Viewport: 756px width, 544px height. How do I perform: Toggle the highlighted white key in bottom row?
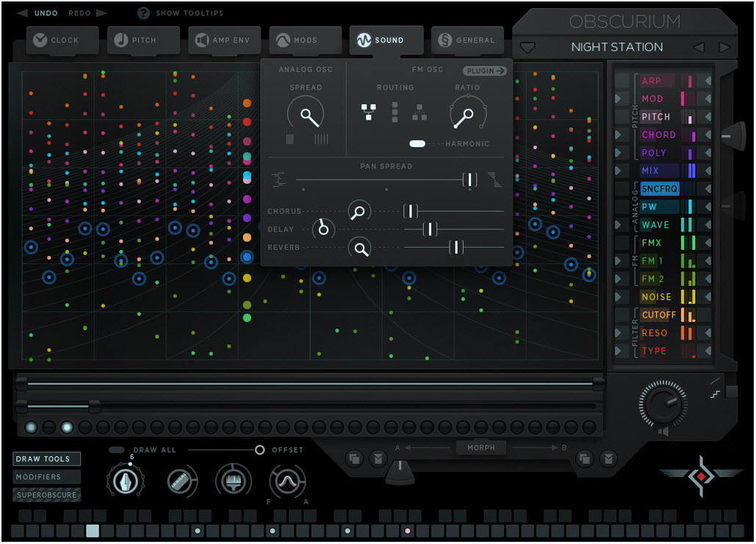click(92, 531)
